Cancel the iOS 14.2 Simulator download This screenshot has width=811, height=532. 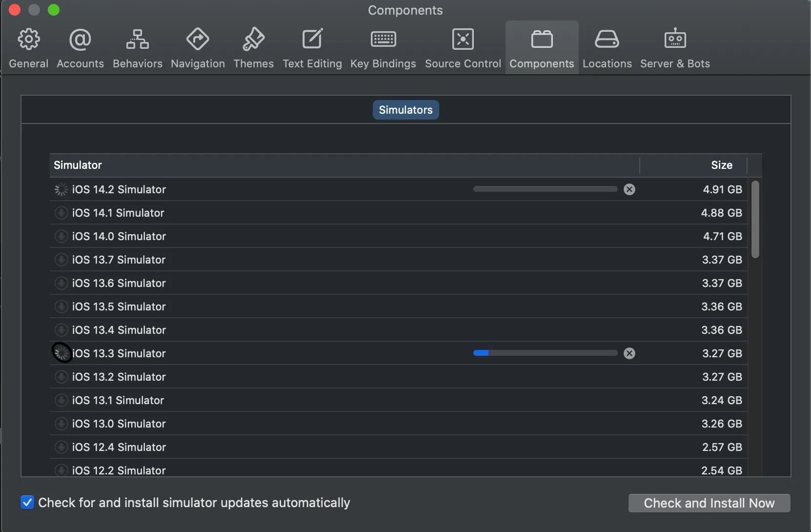(629, 189)
